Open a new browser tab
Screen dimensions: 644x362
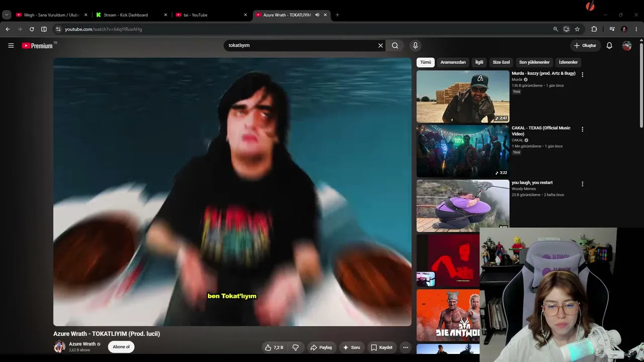(x=337, y=15)
